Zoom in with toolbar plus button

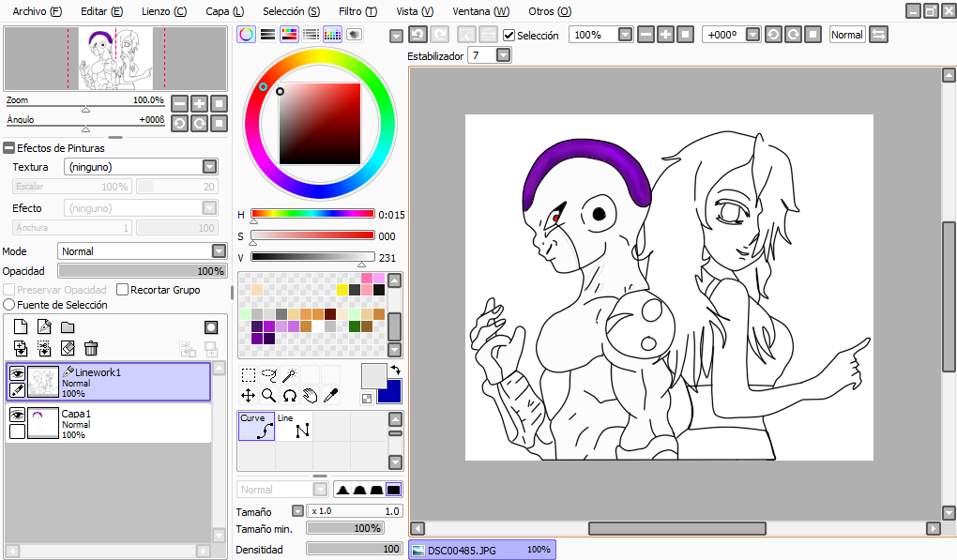(x=666, y=35)
